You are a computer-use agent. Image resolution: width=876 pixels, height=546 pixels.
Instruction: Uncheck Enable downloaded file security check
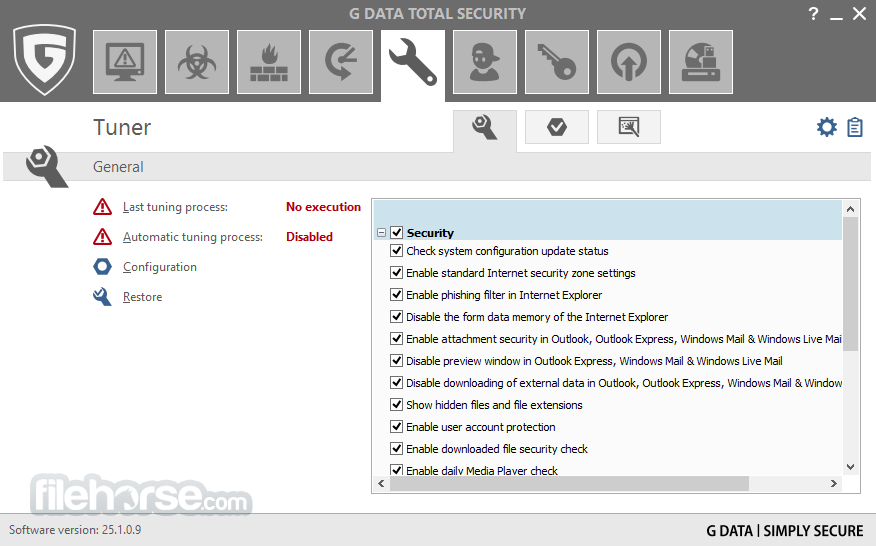coord(397,449)
